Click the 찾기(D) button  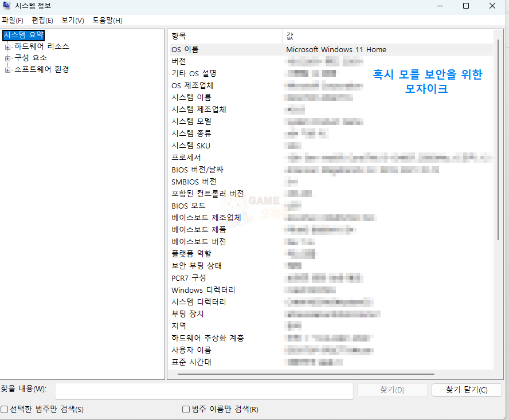pos(392,390)
